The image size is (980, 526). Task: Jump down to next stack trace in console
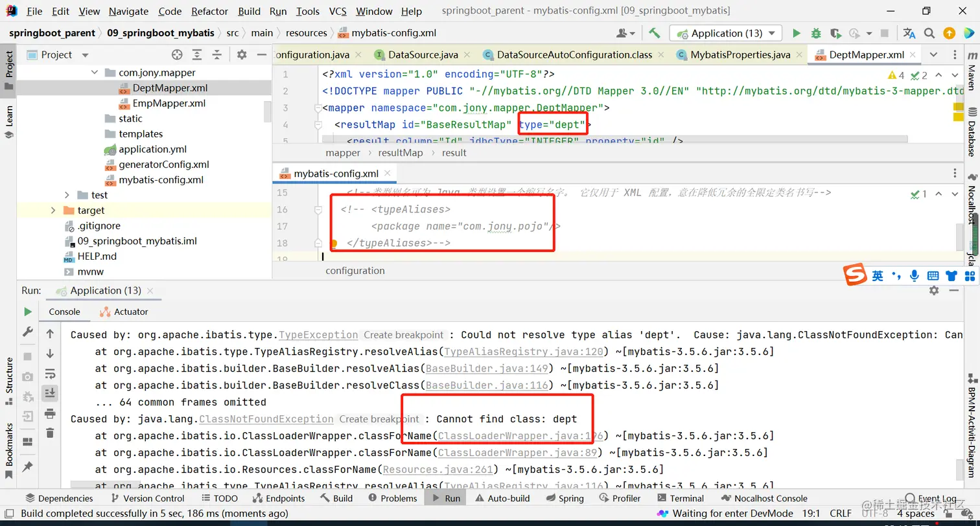click(50, 354)
